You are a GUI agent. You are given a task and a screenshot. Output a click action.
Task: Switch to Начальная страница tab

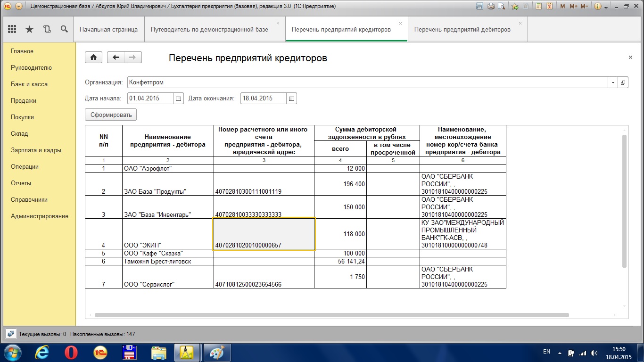point(108,29)
